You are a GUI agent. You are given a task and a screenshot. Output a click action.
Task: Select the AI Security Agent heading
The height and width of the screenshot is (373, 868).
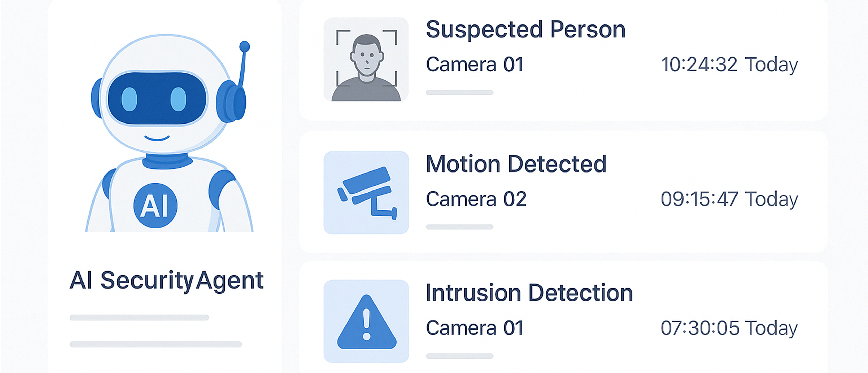tap(166, 280)
